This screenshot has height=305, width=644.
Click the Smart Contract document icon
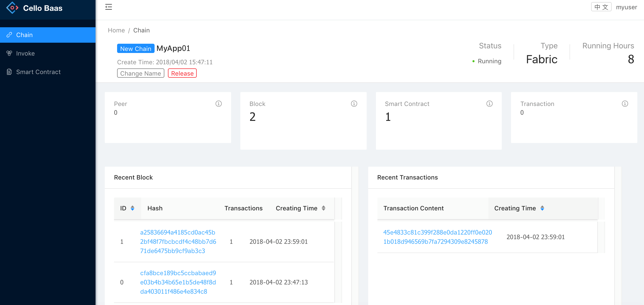click(9, 72)
